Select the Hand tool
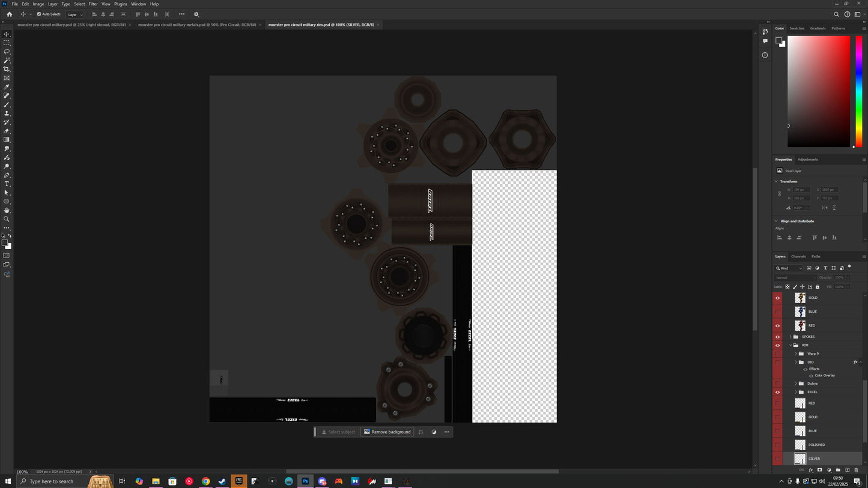Screen dimensions: 868x488 pyautogui.click(x=7, y=210)
